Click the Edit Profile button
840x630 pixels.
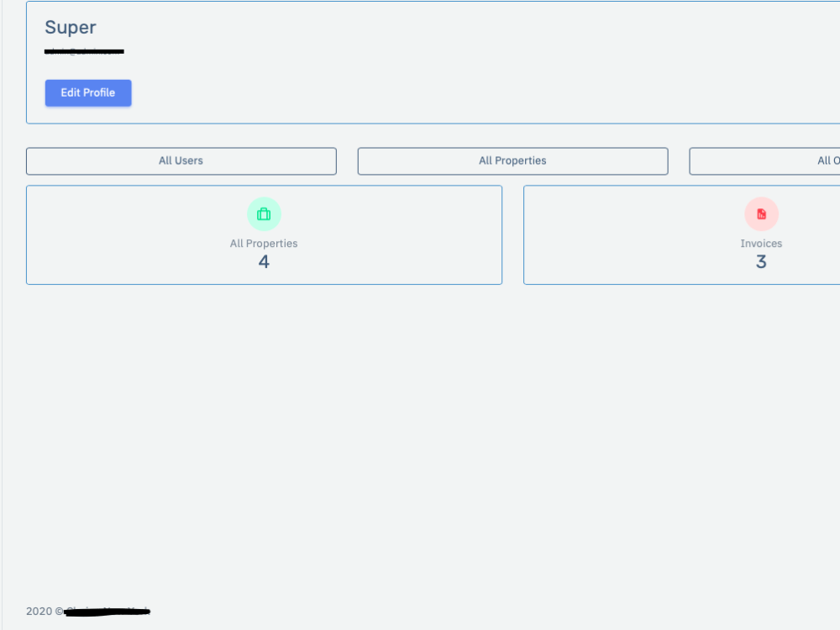(88, 92)
